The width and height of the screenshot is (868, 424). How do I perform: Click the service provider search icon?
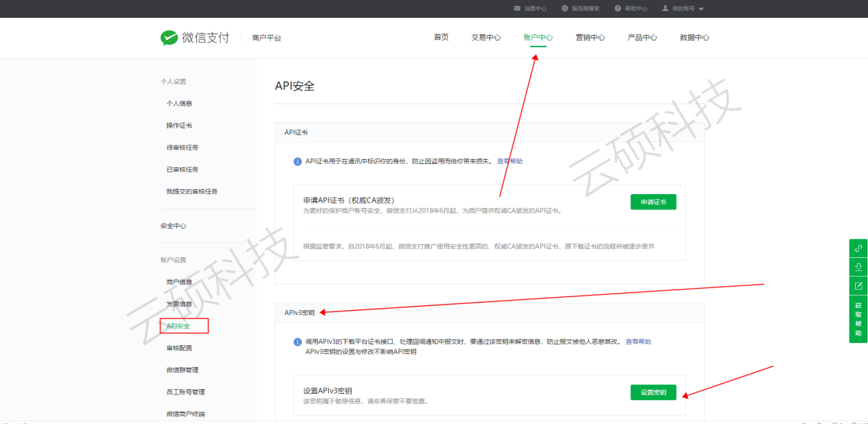pyautogui.click(x=564, y=8)
